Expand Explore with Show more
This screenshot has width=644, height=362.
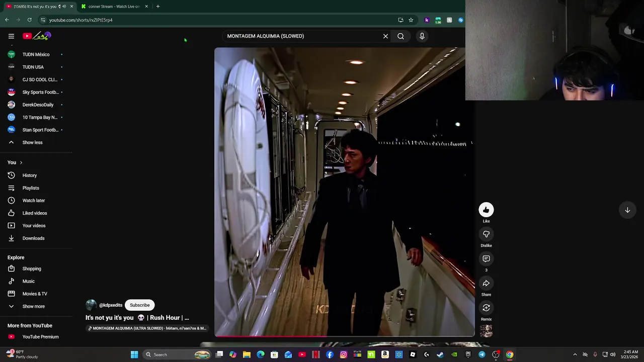coord(33,306)
